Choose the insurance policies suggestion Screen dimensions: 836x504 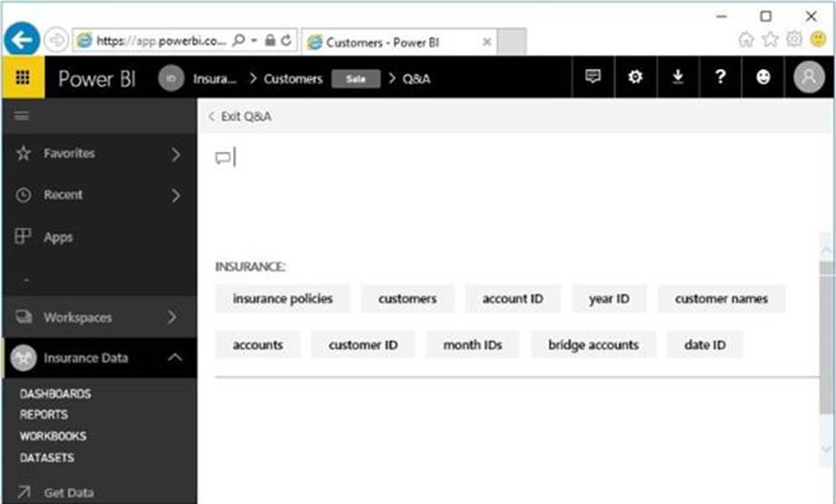pos(283,299)
